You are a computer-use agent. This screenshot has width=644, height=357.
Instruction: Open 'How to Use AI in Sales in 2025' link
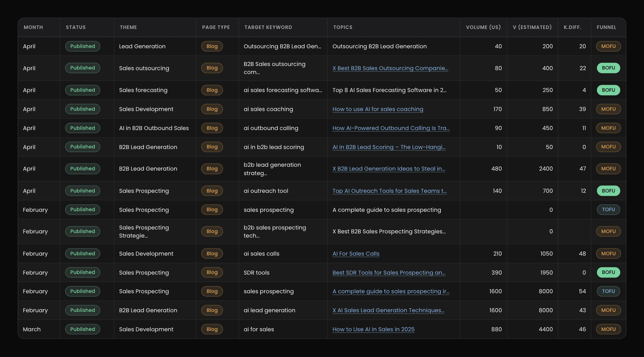tap(374, 329)
